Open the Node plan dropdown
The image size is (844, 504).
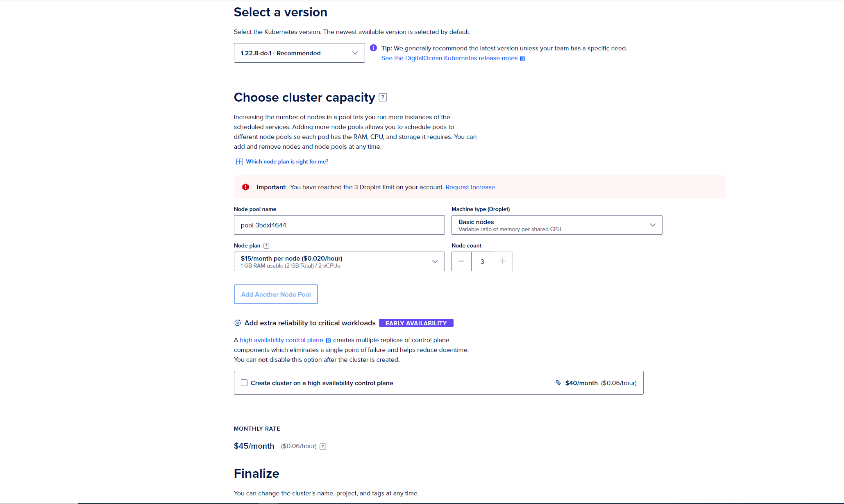coord(339,261)
